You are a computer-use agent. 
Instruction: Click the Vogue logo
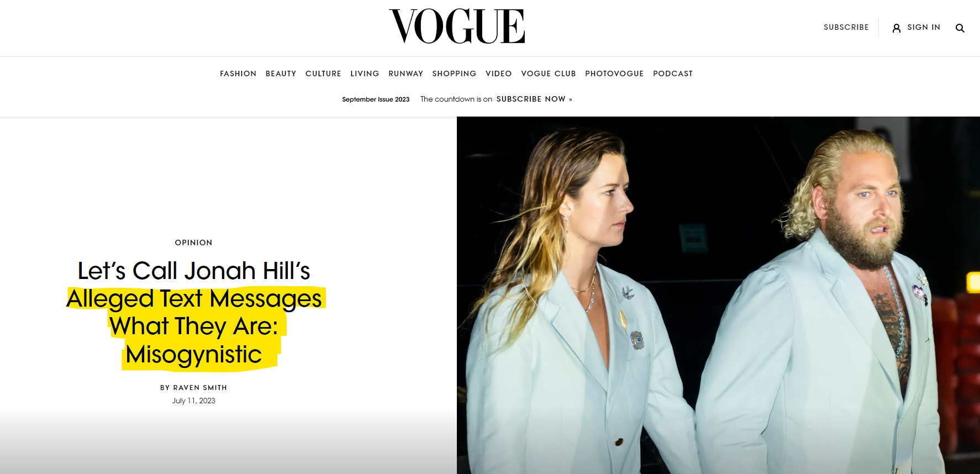click(x=457, y=26)
